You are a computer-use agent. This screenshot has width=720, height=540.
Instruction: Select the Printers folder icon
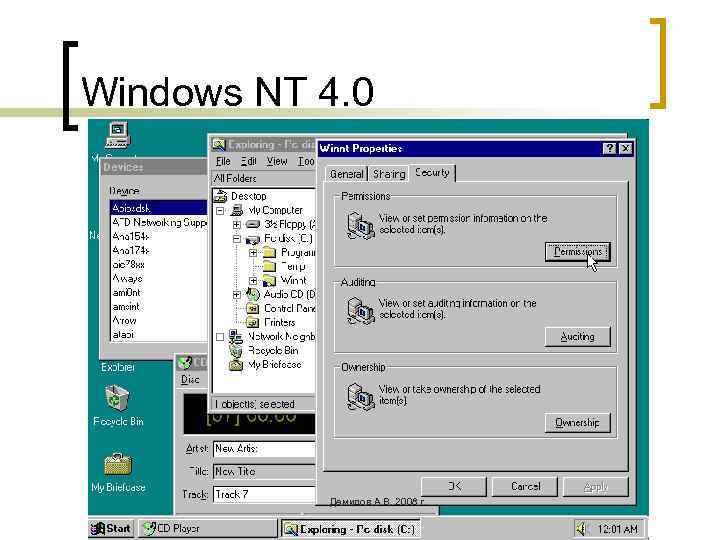253,322
